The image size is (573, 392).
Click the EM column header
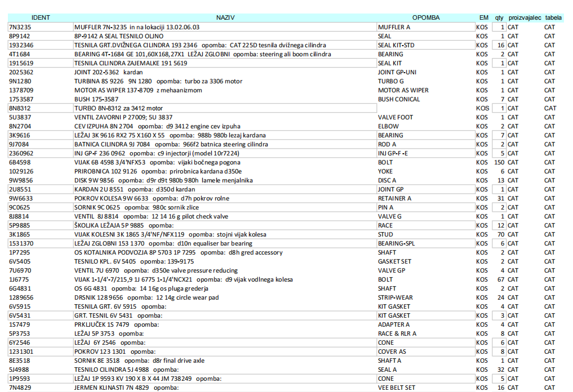pos(483,18)
